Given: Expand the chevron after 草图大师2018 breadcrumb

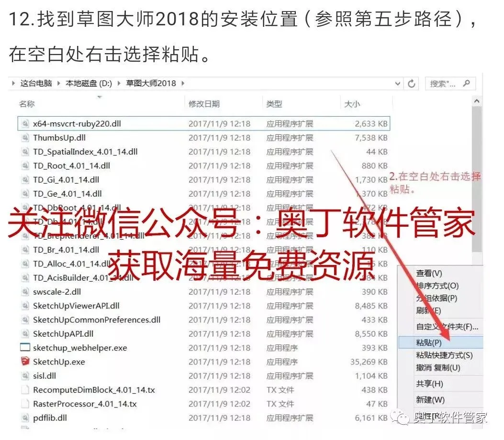Looking at the screenshot, I should pos(183,84).
